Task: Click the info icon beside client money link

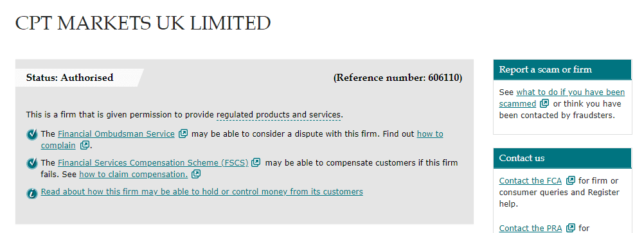Action: pos(32,193)
